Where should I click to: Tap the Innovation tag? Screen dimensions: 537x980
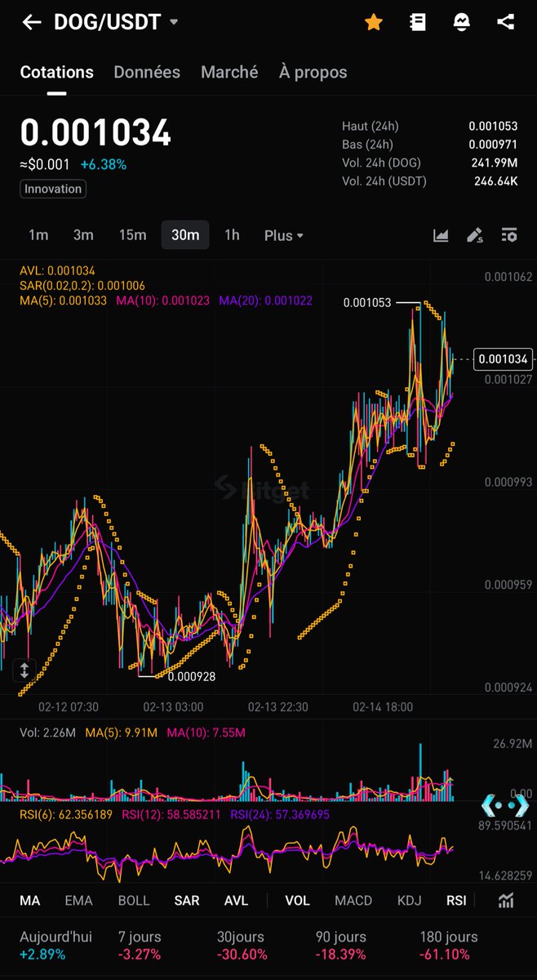(x=53, y=189)
